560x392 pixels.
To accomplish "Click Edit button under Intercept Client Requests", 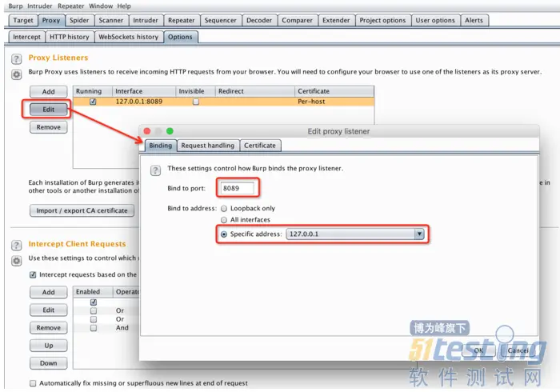I will point(49,310).
